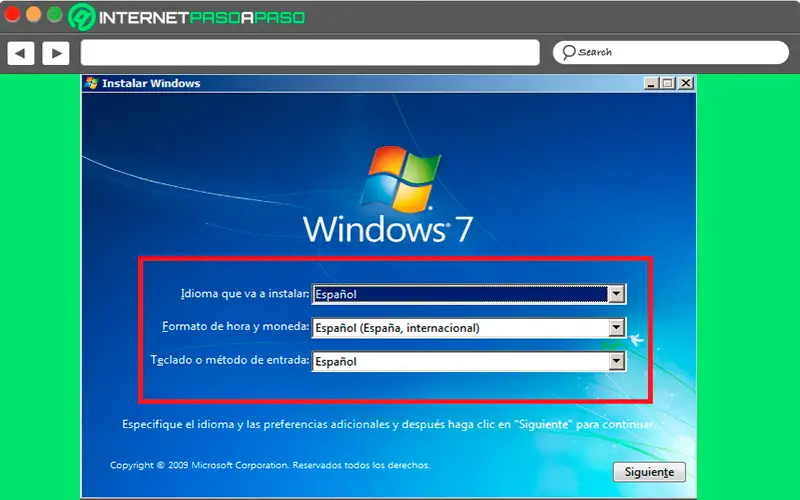Click the red close circle of the frame
800x500 pixels.
12,14
